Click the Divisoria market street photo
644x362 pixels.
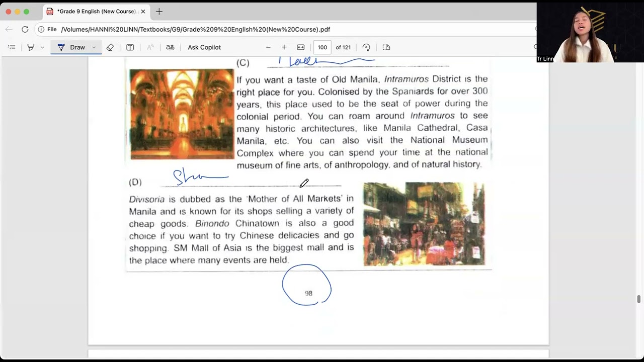tap(424, 224)
